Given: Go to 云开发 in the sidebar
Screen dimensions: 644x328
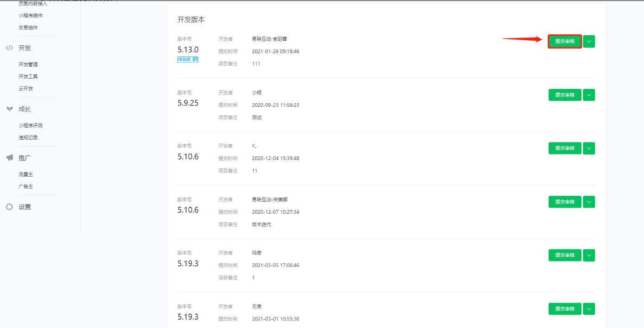Looking at the screenshot, I should click(x=26, y=88).
